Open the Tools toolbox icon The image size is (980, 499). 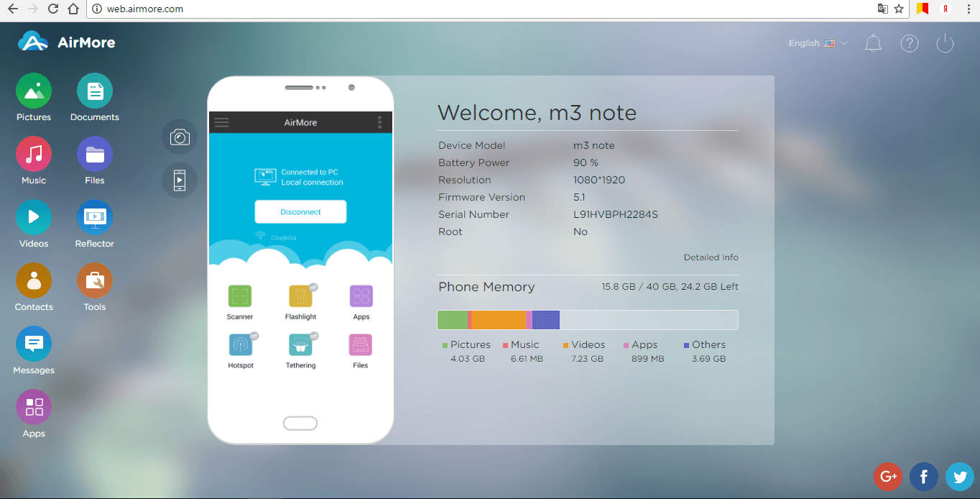click(95, 281)
